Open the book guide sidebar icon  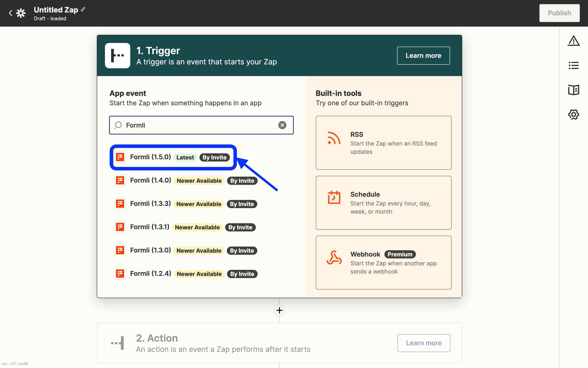pos(573,90)
